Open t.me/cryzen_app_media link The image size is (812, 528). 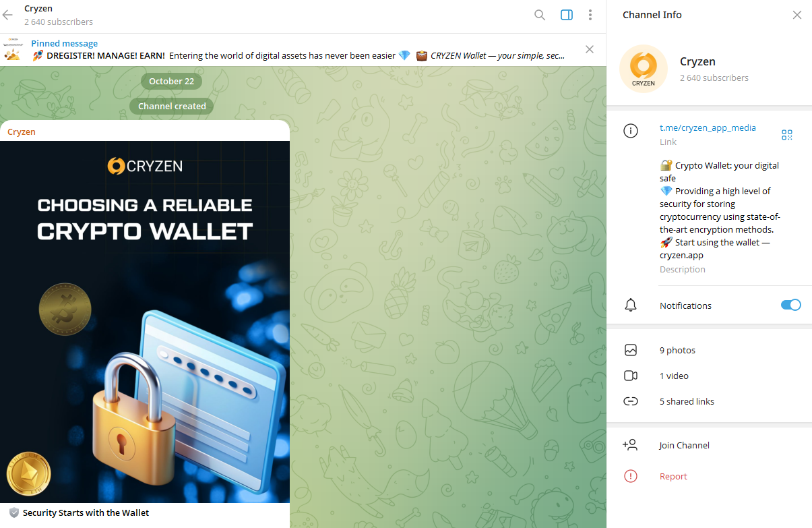[708, 127]
